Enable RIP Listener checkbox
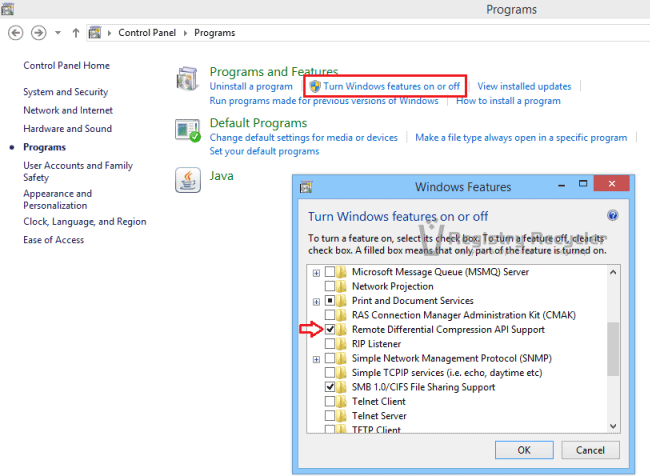The width and height of the screenshot is (650, 476). tap(330, 344)
